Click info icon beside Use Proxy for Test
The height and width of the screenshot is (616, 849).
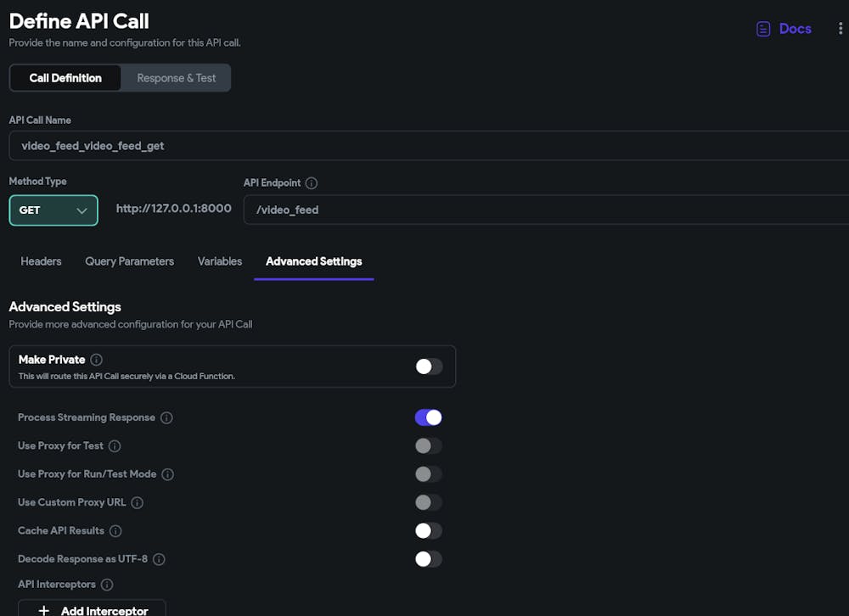(x=115, y=446)
